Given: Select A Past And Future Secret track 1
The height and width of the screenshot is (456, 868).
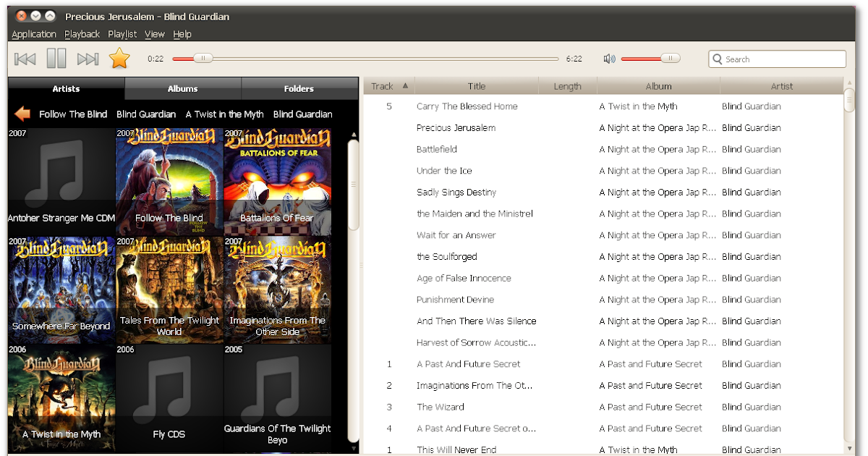Looking at the screenshot, I should [x=604, y=364].
